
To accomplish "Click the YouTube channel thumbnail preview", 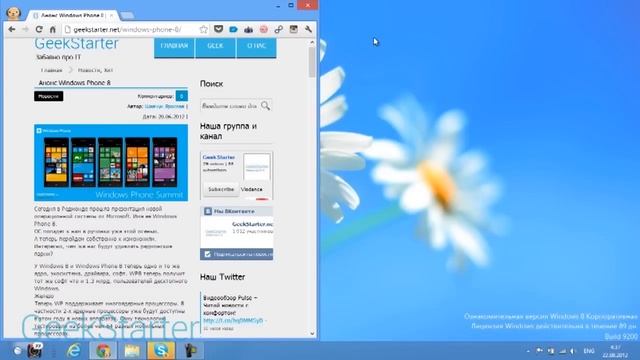I will point(257,167).
